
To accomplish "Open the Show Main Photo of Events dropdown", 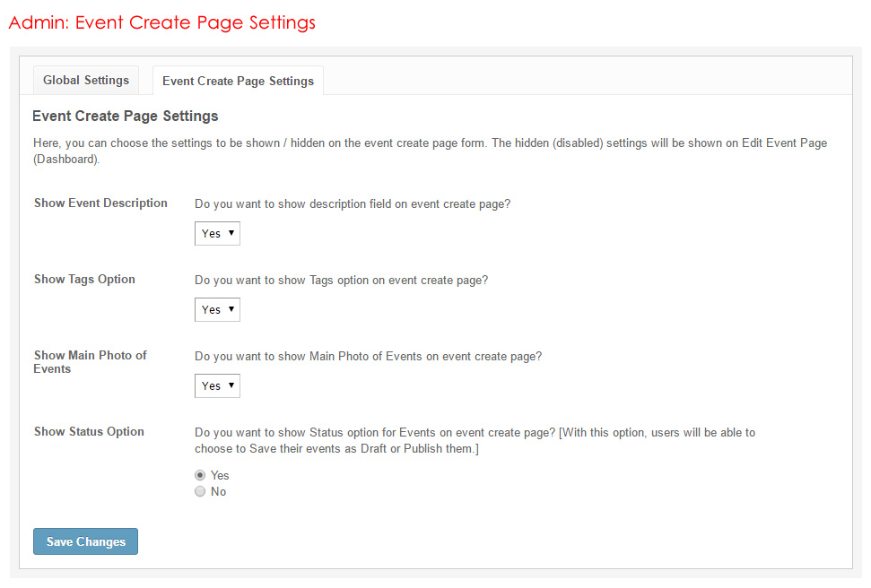I will [x=217, y=386].
